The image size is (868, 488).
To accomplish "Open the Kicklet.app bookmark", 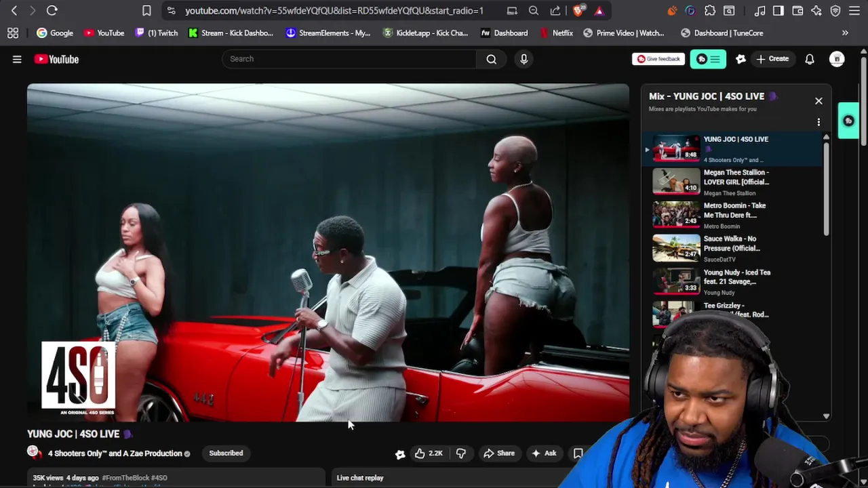I will [425, 33].
